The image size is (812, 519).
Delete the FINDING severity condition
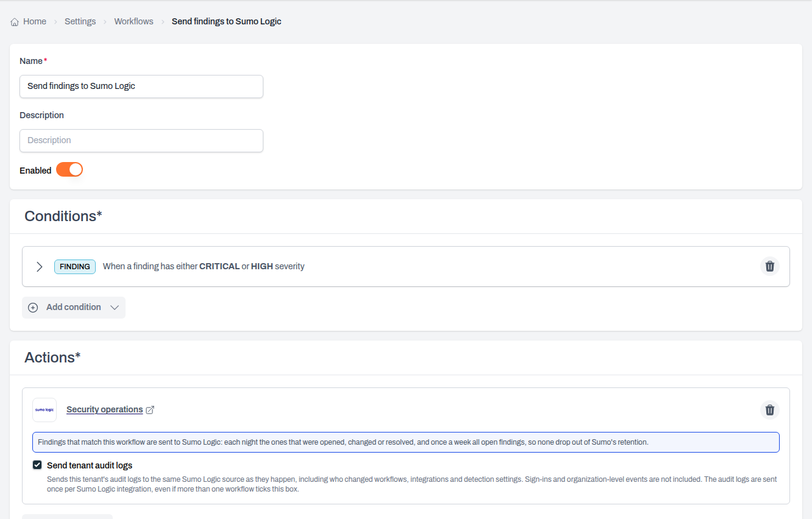770,266
